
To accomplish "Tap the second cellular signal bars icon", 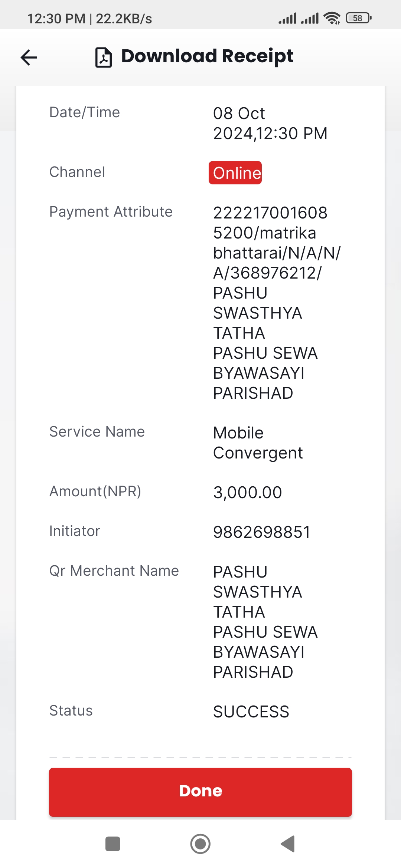I will pyautogui.click(x=310, y=18).
